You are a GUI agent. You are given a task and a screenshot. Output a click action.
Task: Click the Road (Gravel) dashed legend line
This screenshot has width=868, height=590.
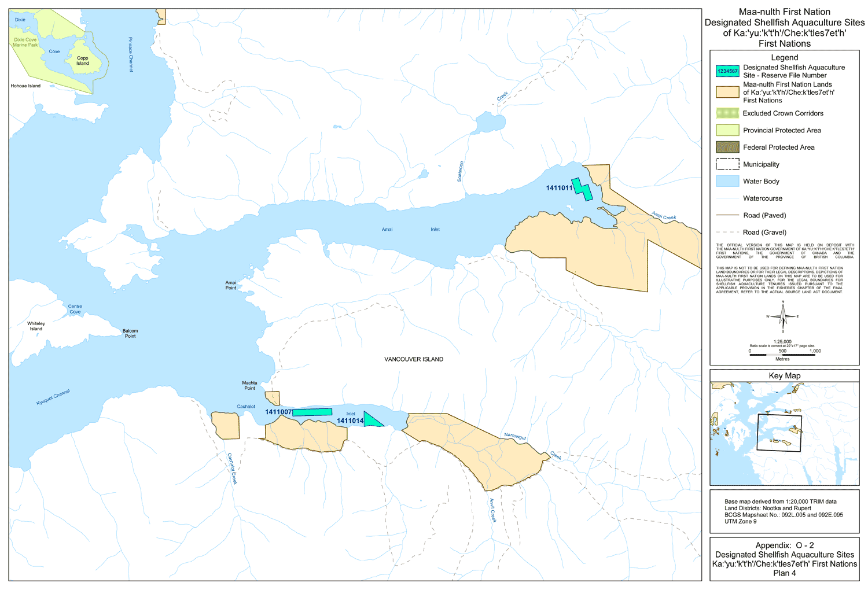point(727,232)
